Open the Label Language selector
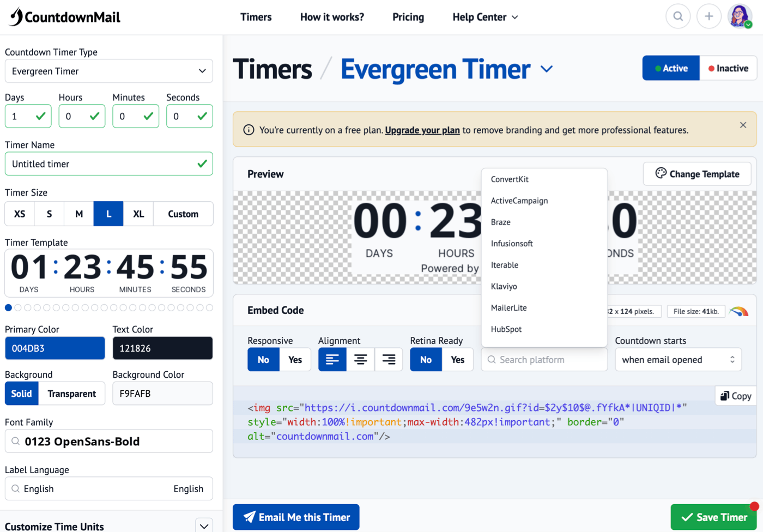Viewport: 763px width, 532px height. point(109,488)
